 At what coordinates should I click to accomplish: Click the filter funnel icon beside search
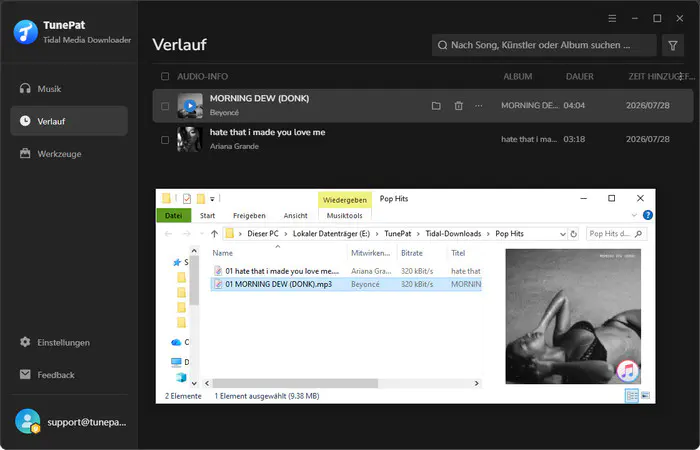tap(673, 45)
